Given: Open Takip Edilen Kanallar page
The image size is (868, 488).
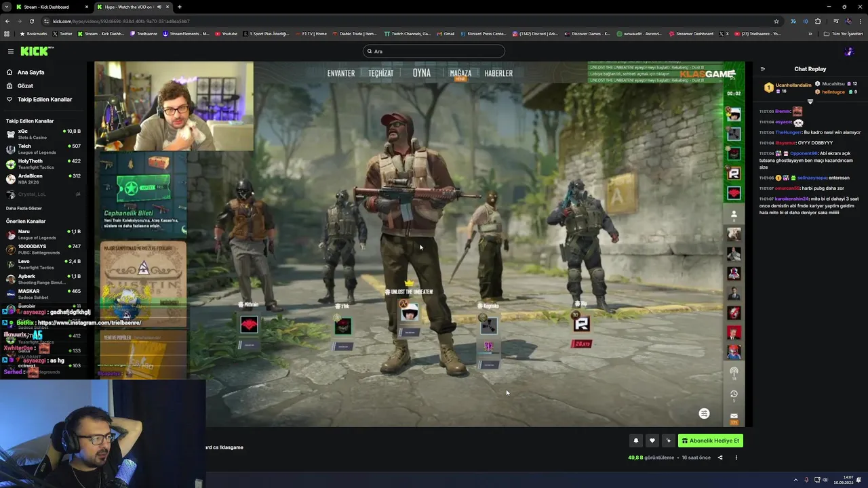Looking at the screenshot, I should tap(39, 99).
